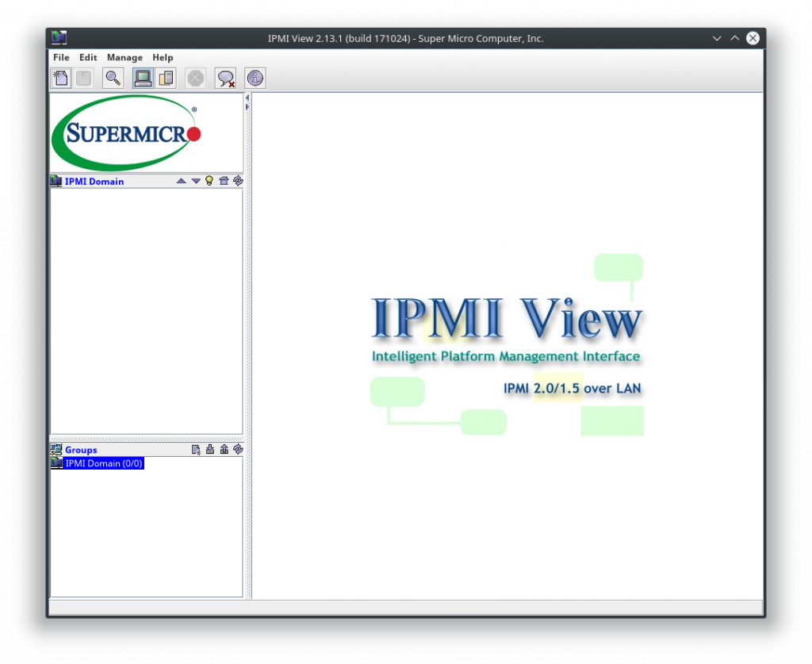Click the refresh icon in IPMI Domain panel
This screenshot has width=812, height=664.
tap(238, 180)
